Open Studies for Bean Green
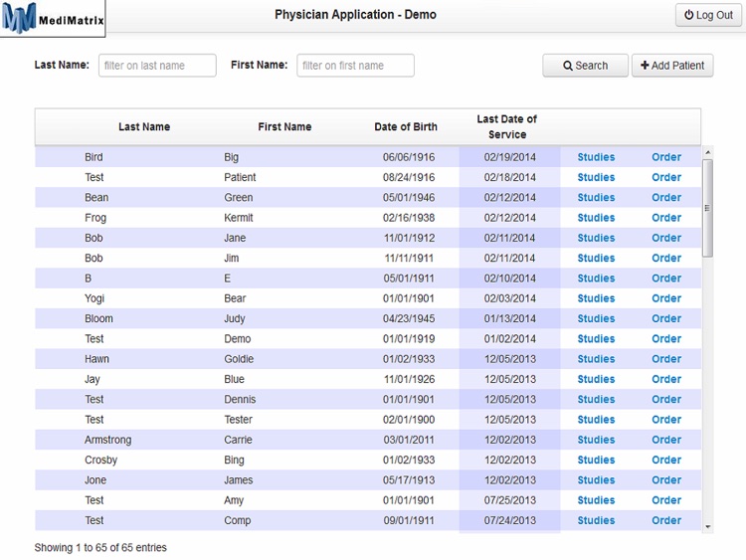The width and height of the screenshot is (746, 560). point(596,198)
